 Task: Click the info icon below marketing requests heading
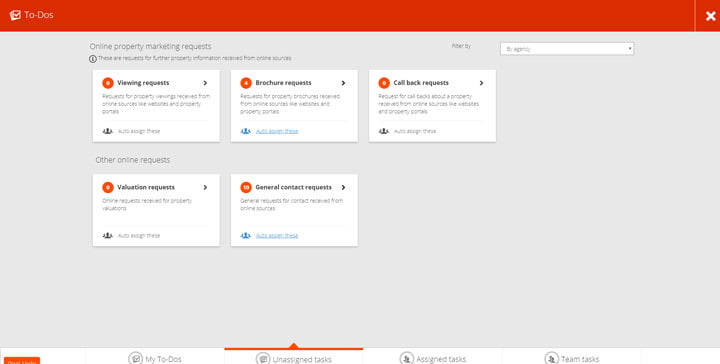click(x=93, y=59)
